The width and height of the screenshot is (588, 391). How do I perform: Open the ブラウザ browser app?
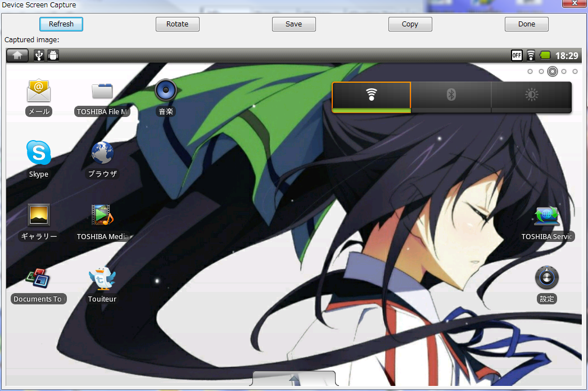point(102,152)
